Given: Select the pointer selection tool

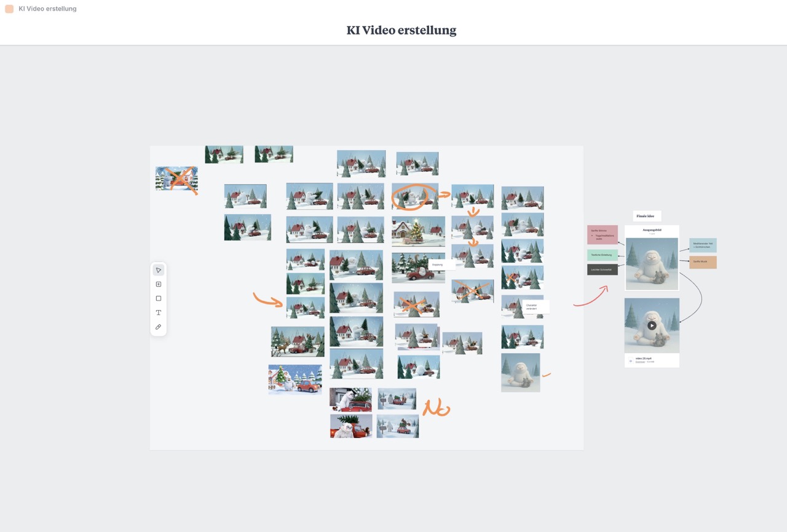Looking at the screenshot, I should click(x=158, y=270).
